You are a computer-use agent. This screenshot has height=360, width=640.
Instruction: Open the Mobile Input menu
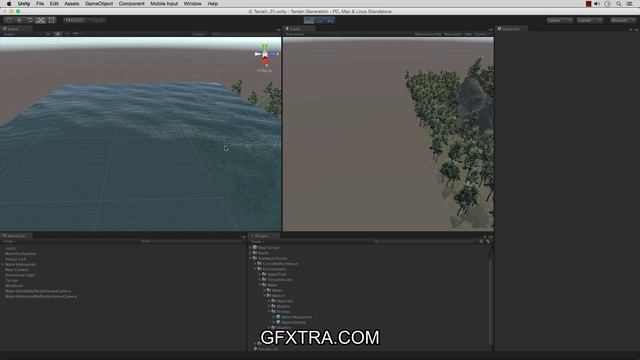[164, 4]
